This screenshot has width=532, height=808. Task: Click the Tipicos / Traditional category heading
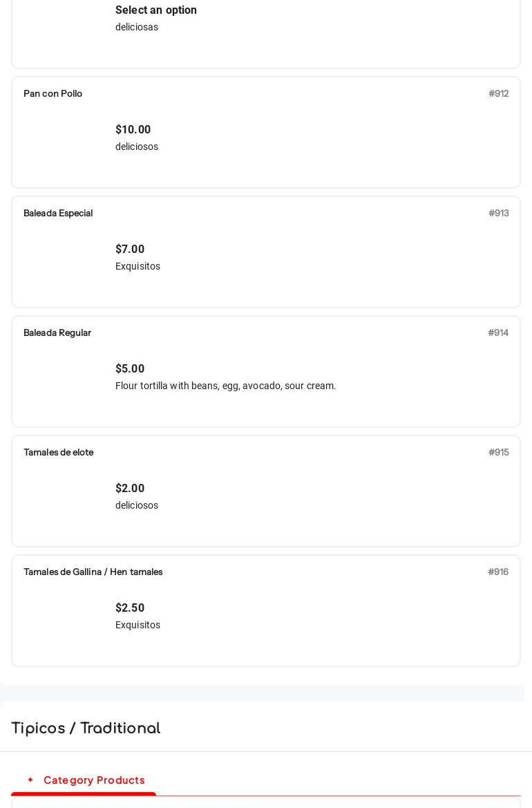click(x=86, y=729)
